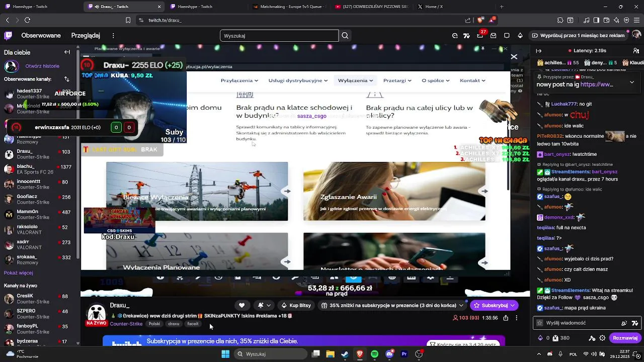Open the Przyłączenia menu on the streamed website

(x=239, y=80)
